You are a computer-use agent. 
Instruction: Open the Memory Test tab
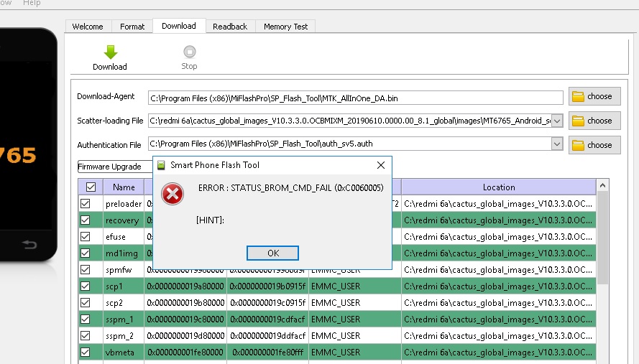pyautogui.click(x=285, y=27)
